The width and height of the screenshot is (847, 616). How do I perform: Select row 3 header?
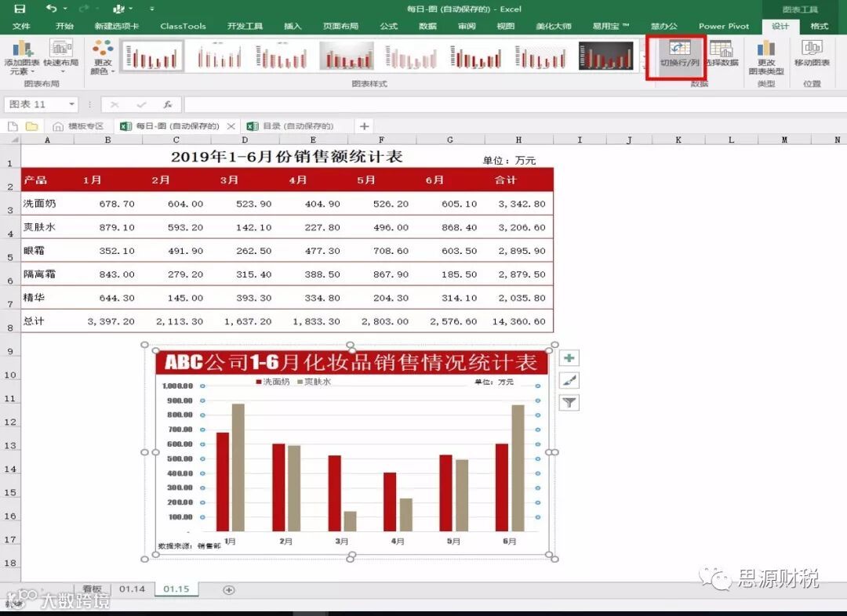point(10,204)
